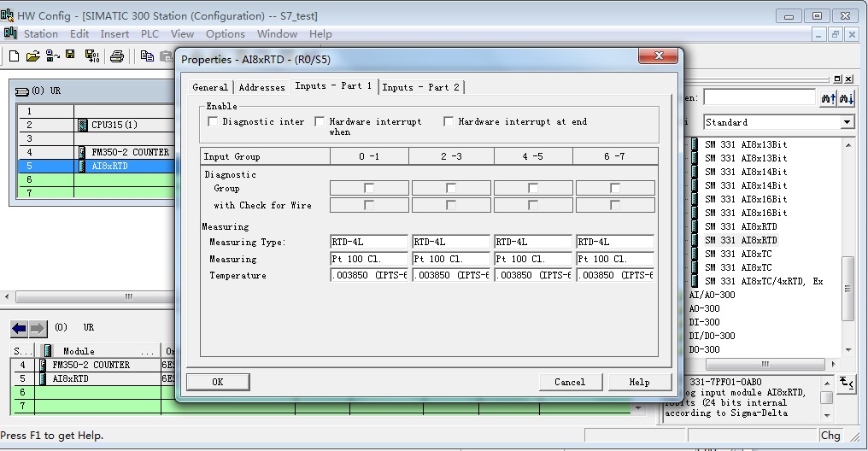Click FM350-2 COUNTER icon in lower detail table
This screenshot has height=451, width=868.
(43, 366)
